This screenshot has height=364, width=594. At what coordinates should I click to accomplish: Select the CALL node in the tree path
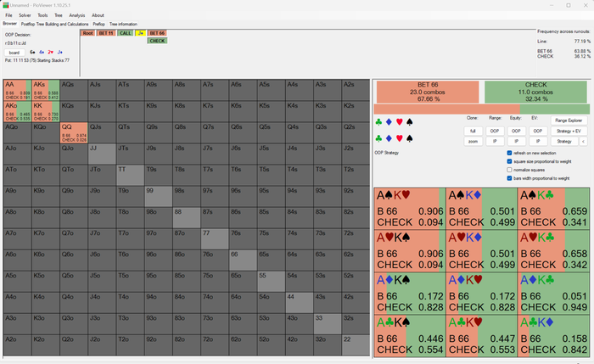(126, 33)
